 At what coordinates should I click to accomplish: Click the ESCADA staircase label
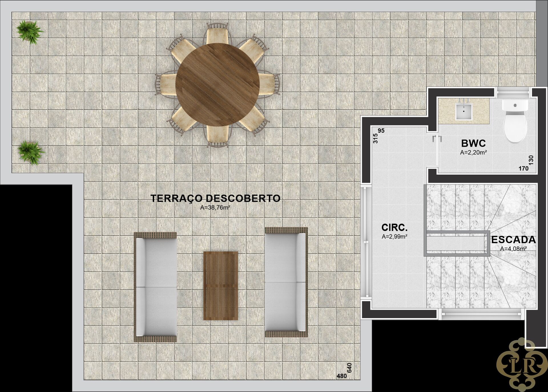tap(513, 240)
